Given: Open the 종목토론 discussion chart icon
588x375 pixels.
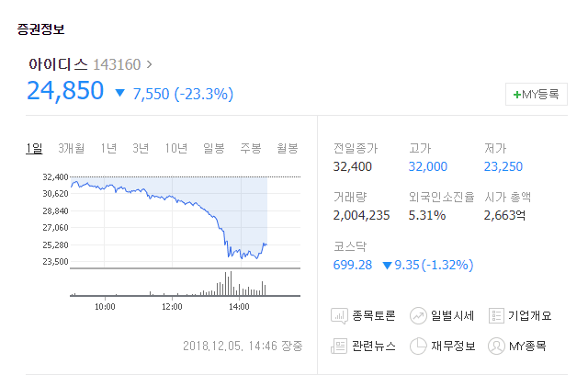Looking at the screenshot, I should point(339,316).
